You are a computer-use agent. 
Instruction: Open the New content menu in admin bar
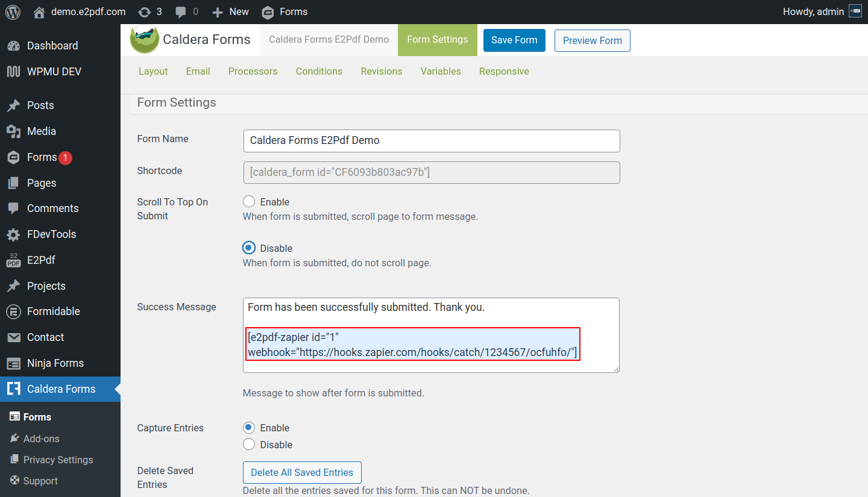pos(231,12)
